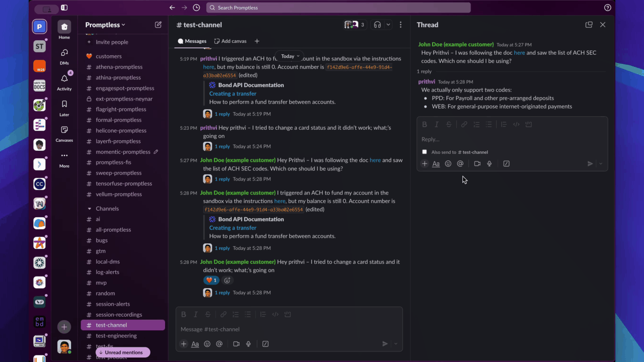Open thread in new window icon
Viewport: 644px width, 362px height.
point(589,25)
